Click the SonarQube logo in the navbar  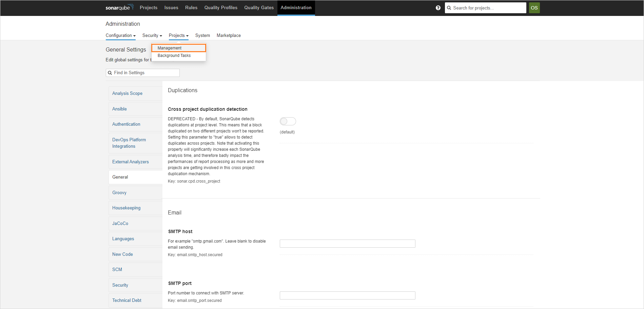119,7
